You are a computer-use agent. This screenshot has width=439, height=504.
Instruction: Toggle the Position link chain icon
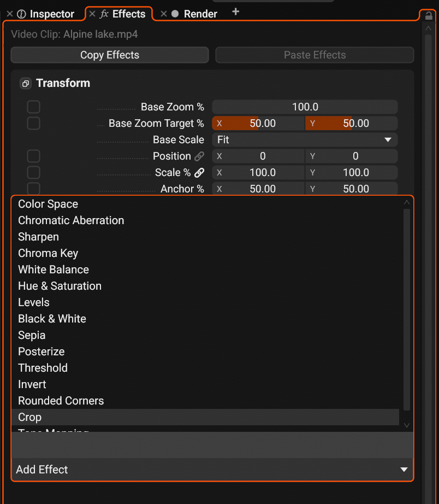pos(199,156)
